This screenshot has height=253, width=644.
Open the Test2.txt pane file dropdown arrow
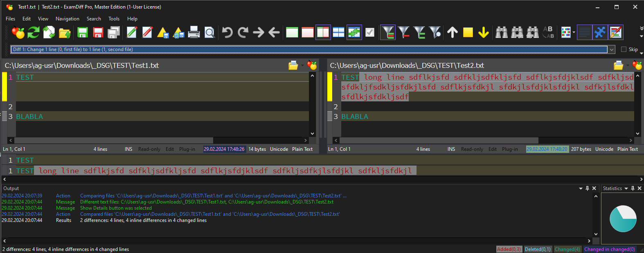628,65
